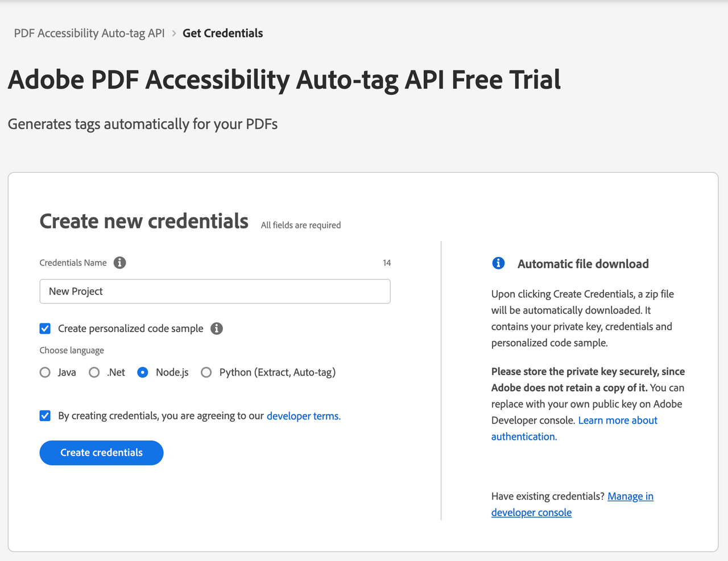Click the info icon beside personalized code sample
This screenshot has width=728, height=561.
[217, 329]
